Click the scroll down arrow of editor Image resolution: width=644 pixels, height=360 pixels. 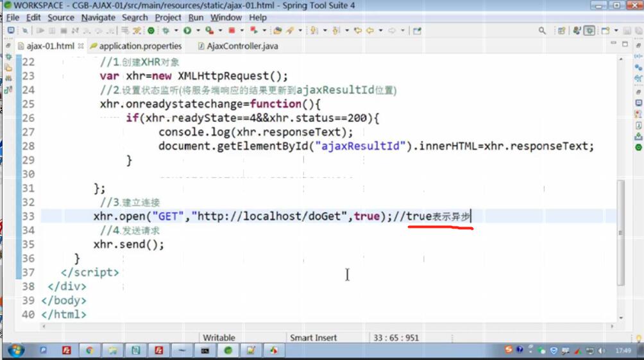pos(621,318)
